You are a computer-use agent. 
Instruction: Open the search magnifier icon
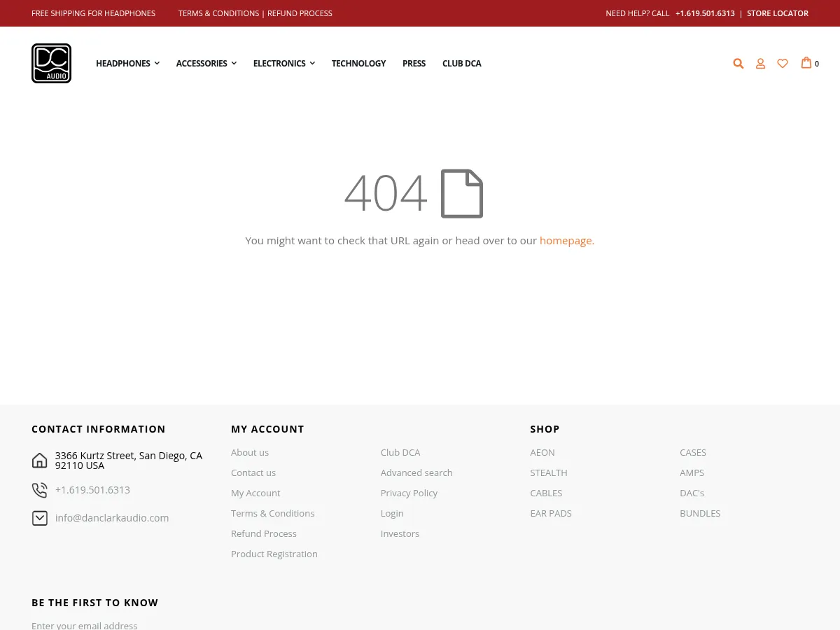point(738,64)
